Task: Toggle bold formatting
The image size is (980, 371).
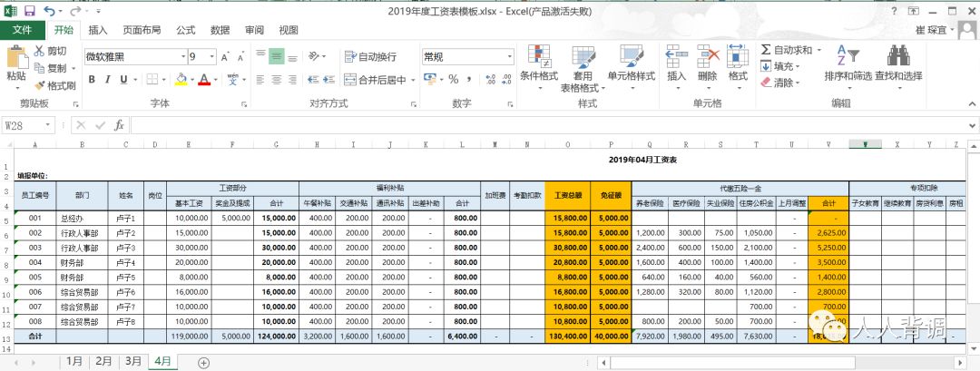Action: click(92, 79)
